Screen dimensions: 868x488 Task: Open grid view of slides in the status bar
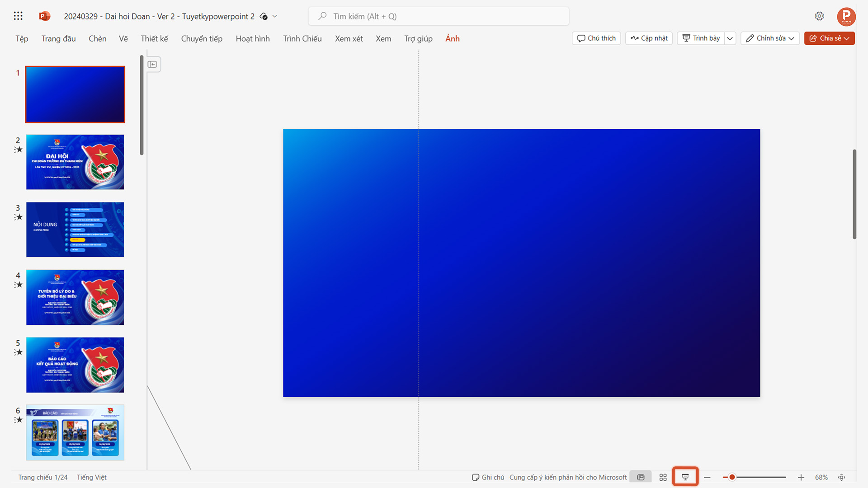(663, 477)
